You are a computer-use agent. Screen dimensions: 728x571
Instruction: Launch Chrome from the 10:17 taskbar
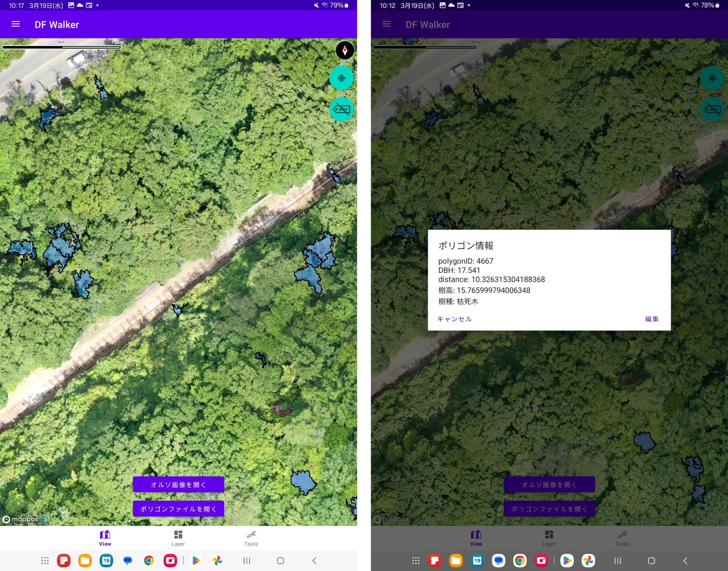click(149, 560)
